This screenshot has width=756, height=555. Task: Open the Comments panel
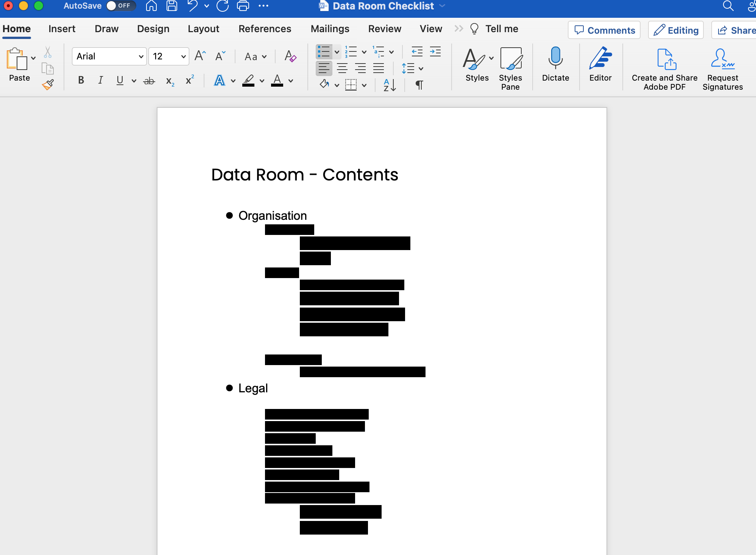tap(604, 30)
